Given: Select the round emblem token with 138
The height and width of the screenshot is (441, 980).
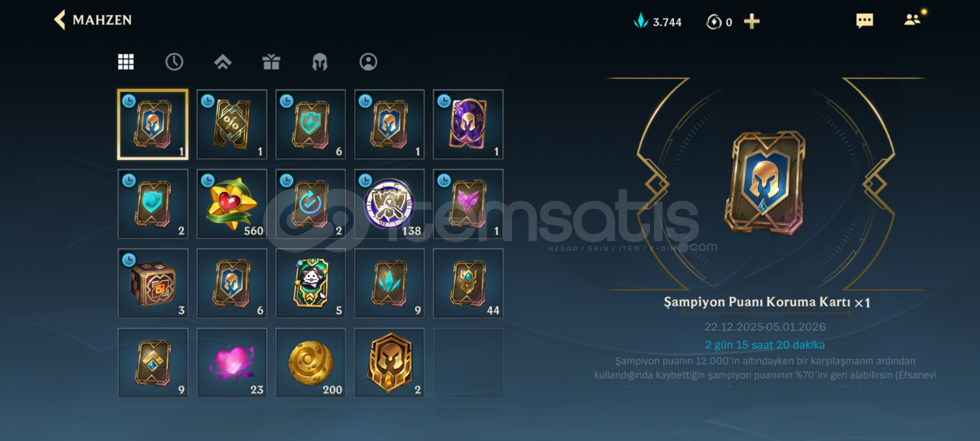Looking at the screenshot, I should (390, 204).
